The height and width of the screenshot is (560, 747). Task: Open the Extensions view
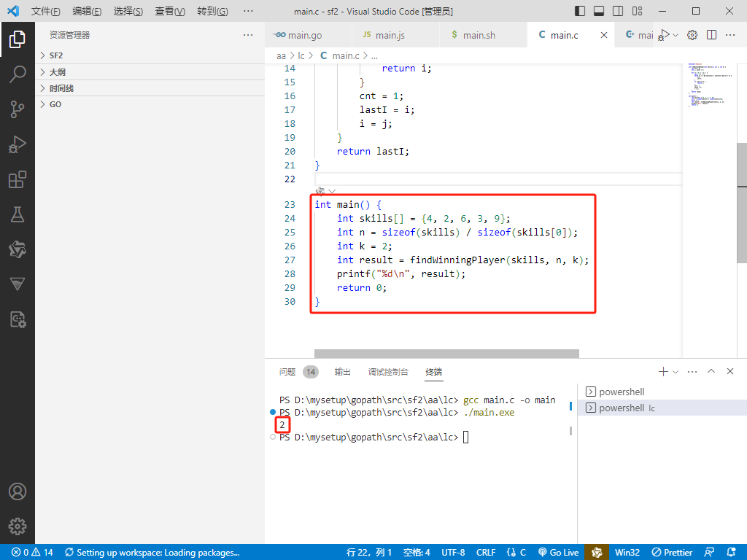pos(18,179)
